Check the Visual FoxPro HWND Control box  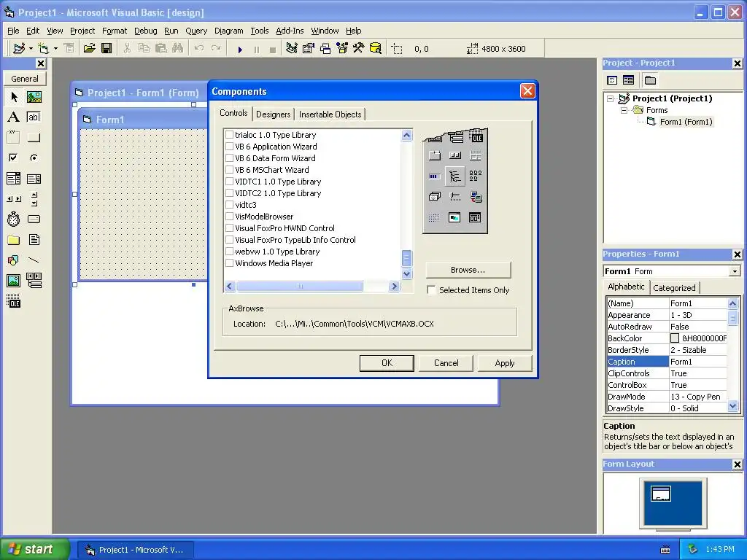pos(230,228)
